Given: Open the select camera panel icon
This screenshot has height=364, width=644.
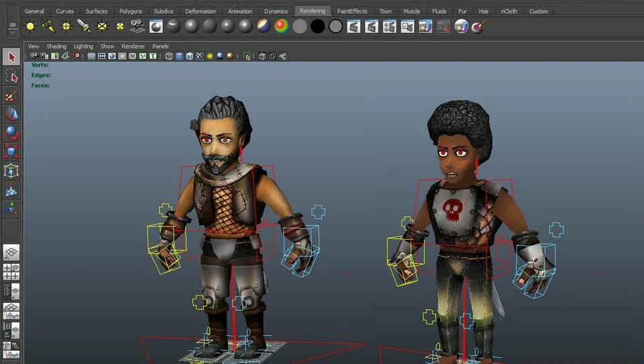Looking at the screenshot, I should pos(34,56).
